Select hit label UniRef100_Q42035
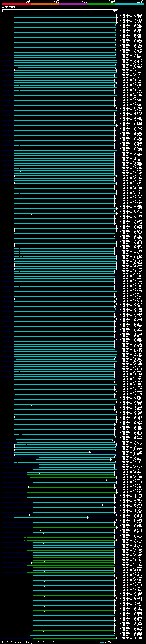The image size is (146, 644). click(x=131, y=452)
